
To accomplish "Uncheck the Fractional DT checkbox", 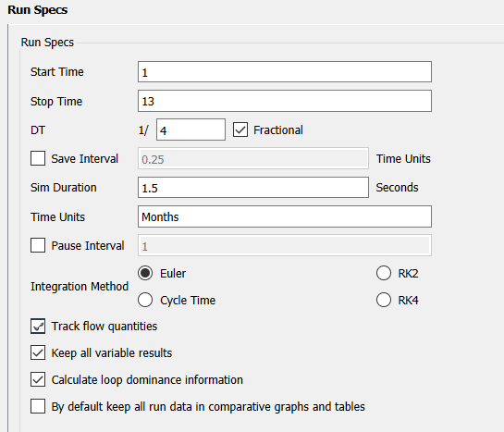I will (240, 130).
